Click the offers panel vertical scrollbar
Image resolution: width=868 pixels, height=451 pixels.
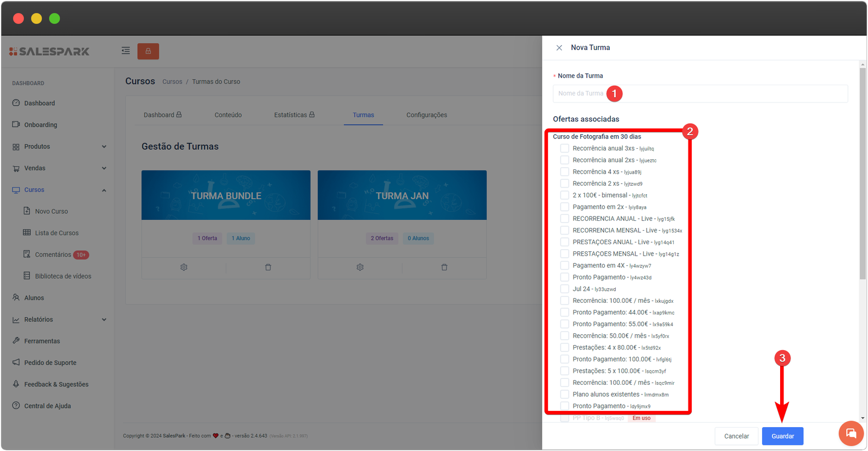[x=863, y=174]
